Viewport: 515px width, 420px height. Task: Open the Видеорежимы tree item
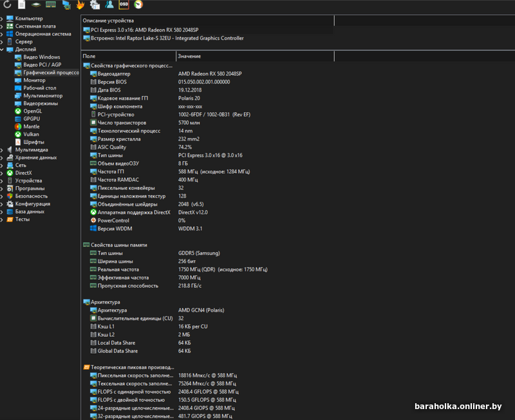pos(41,103)
